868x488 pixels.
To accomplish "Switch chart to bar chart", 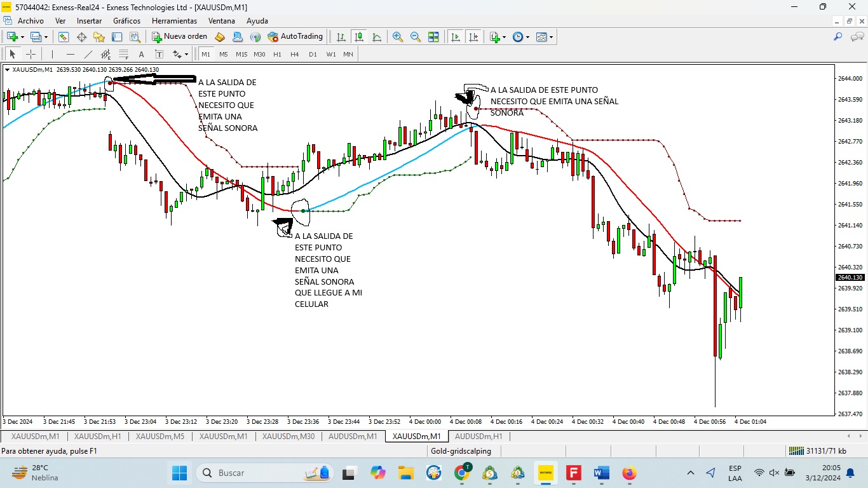I will (x=341, y=37).
